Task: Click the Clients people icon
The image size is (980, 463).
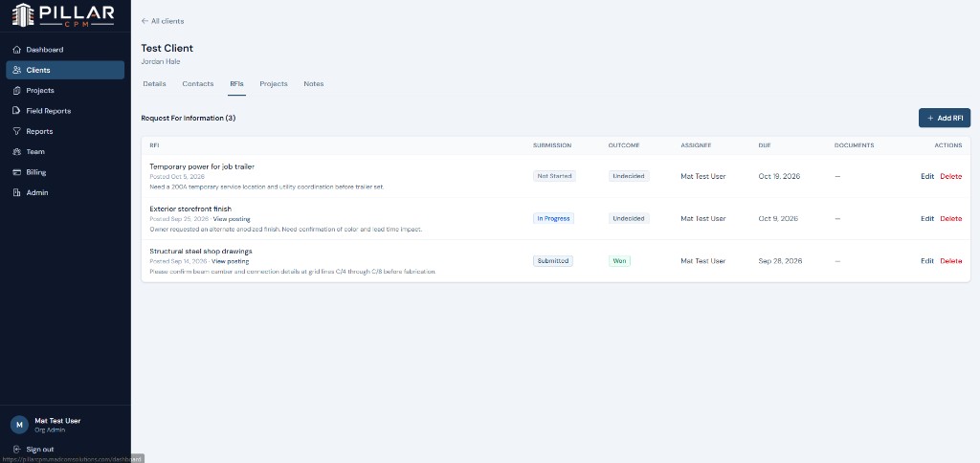Action: 17,70
